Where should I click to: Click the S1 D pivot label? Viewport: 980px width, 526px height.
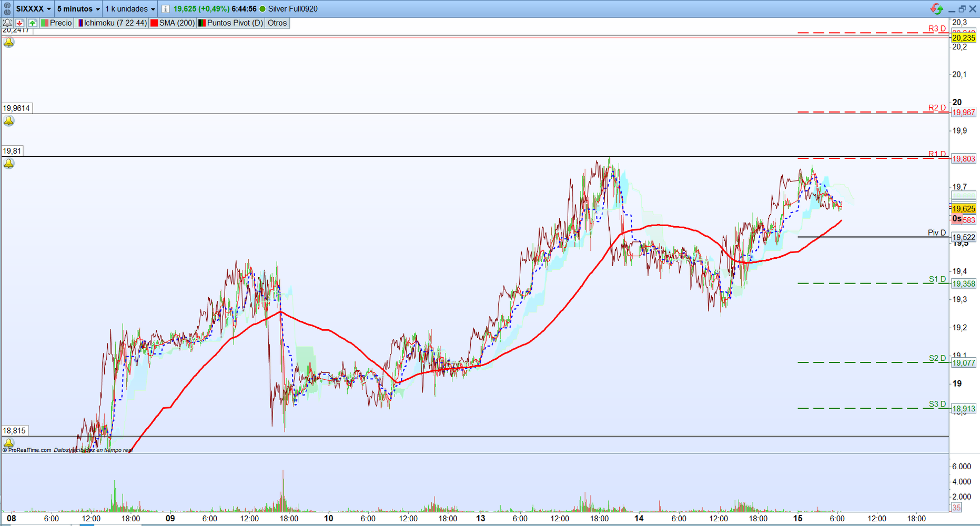[x=937, y=279]
